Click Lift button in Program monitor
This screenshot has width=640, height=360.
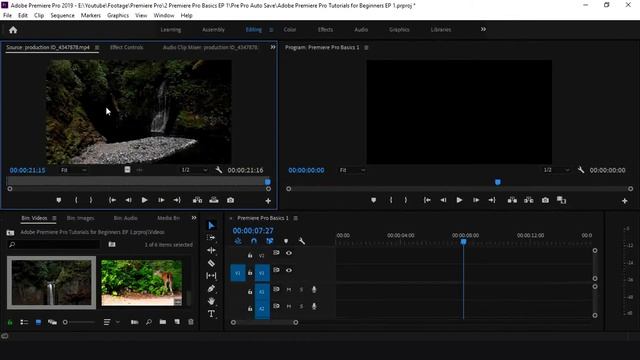click(512, 200)
